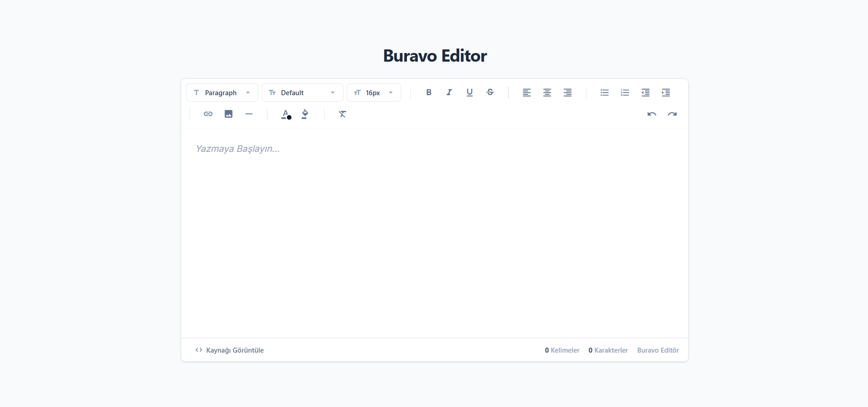Undo the last action

(x=652, y=114)
